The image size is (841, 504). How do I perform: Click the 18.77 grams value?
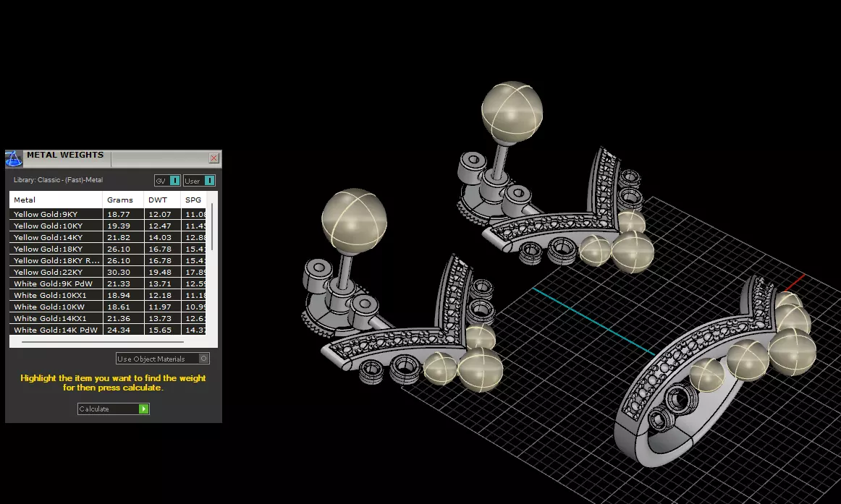(119, 214)
